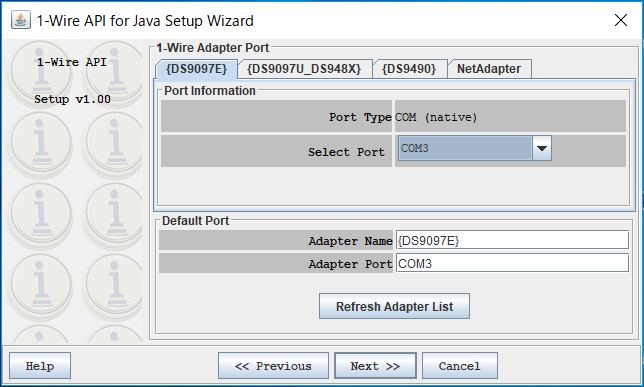
Task: Switch to the NetAdapter tab
Action: tap(489, 69)
